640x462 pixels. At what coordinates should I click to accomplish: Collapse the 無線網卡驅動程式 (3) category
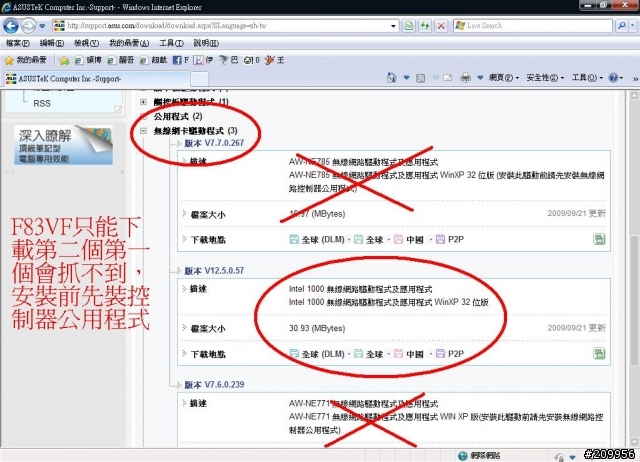[x=143, y=131]
